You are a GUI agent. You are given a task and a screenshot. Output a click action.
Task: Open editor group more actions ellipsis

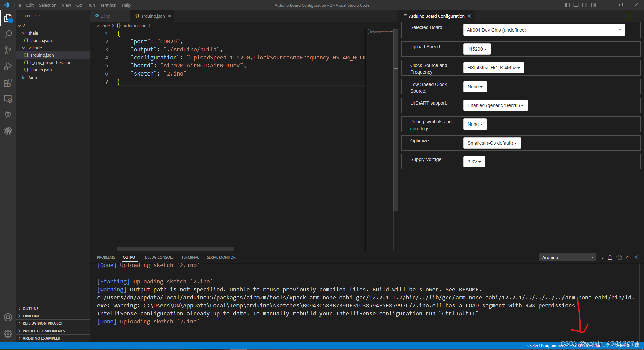click(x=390, y=16)
